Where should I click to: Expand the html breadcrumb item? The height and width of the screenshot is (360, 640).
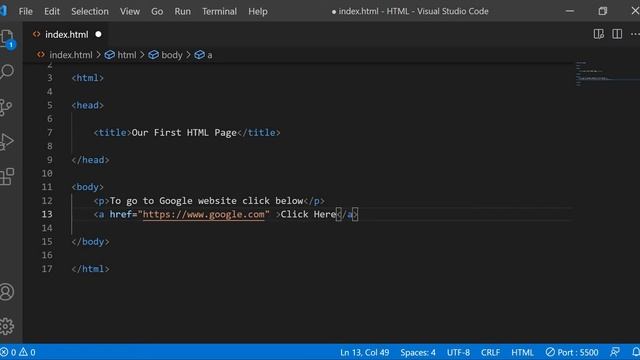127,55
